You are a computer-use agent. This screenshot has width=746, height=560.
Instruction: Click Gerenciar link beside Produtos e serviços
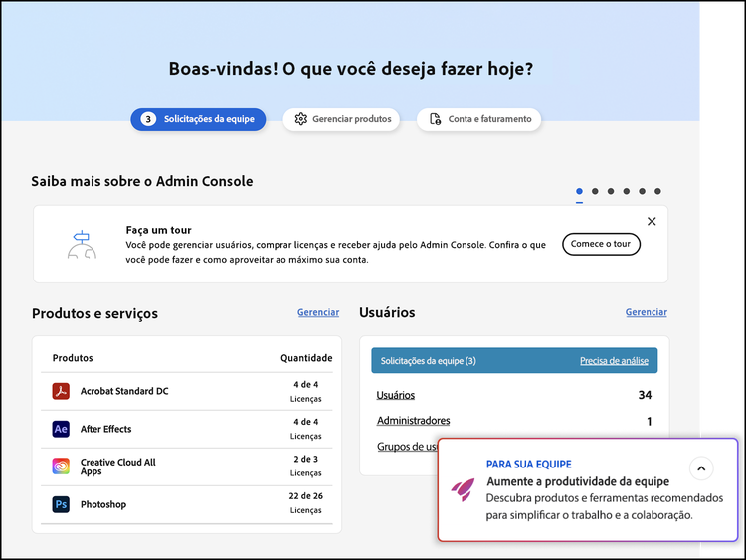pos(318,312)
